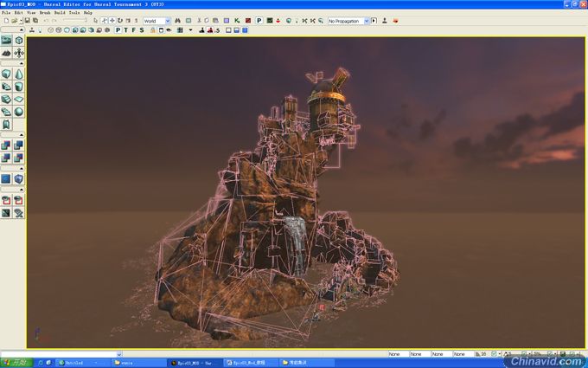Viewport: 588px width, 368px height.
Task: Open the Tools menu
Action: [74, 12]
